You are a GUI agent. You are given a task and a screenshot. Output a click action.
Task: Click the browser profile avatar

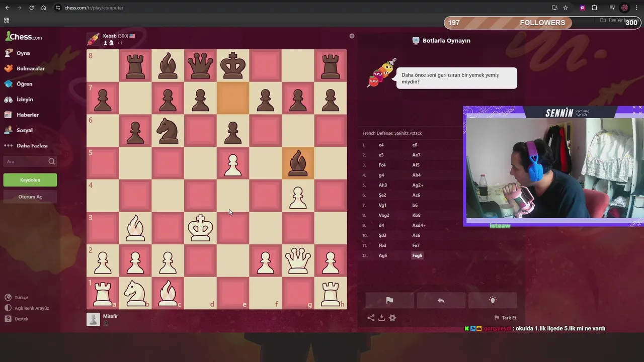pyautogui.click(x=625, y=8)
